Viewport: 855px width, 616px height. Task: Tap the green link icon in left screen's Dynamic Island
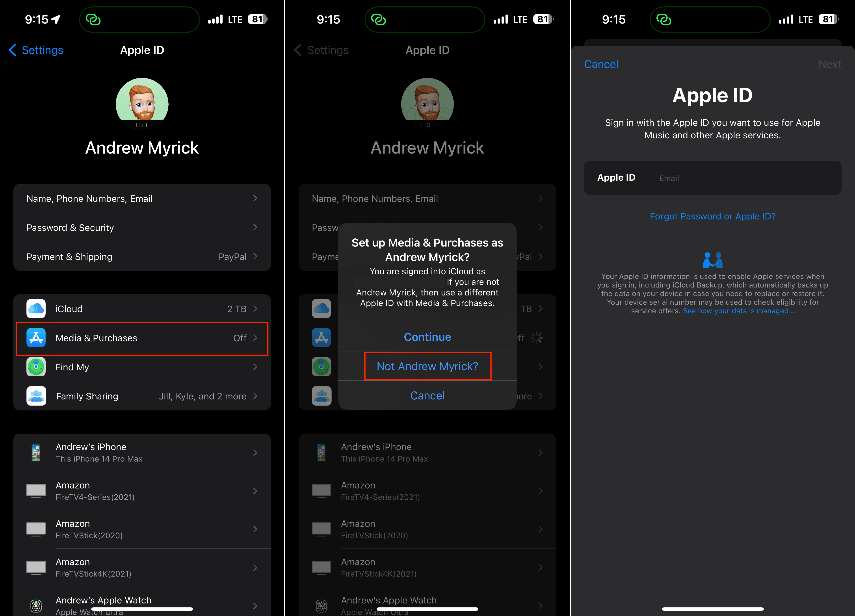[x=93, y=19]
